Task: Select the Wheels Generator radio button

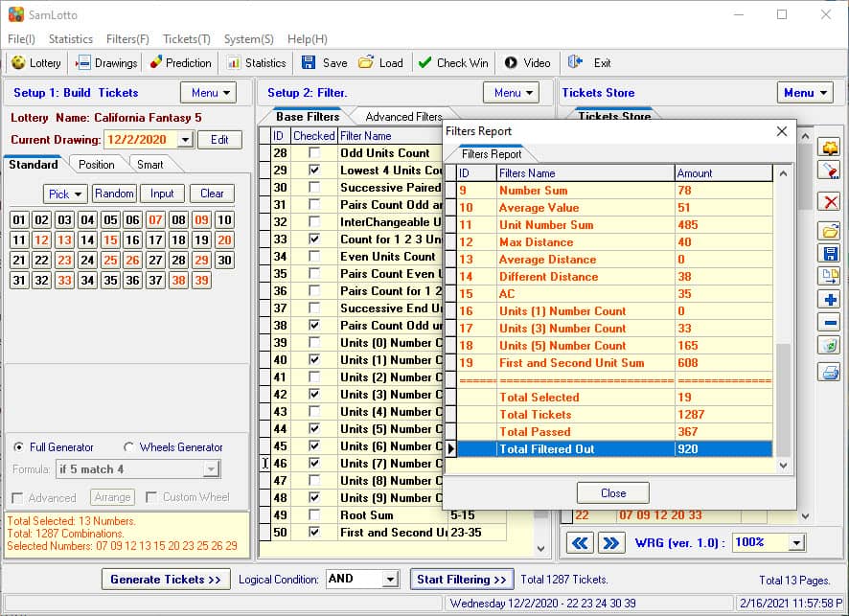Action: 129,447
